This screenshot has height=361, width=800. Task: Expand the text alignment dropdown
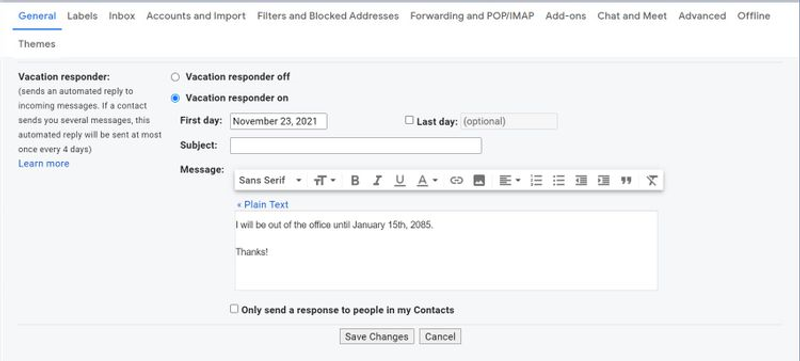click(x=509, y=180)
